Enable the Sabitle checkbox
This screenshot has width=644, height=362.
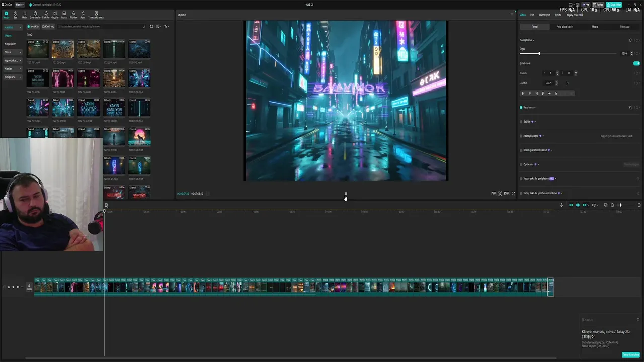[x=521, y=121]
